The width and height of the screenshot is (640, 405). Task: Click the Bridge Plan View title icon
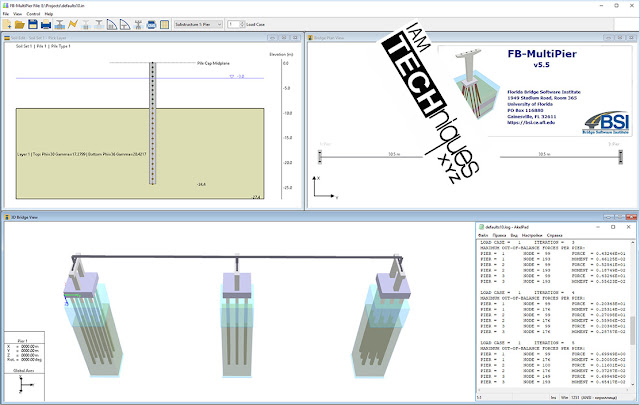tap(310, 38)
